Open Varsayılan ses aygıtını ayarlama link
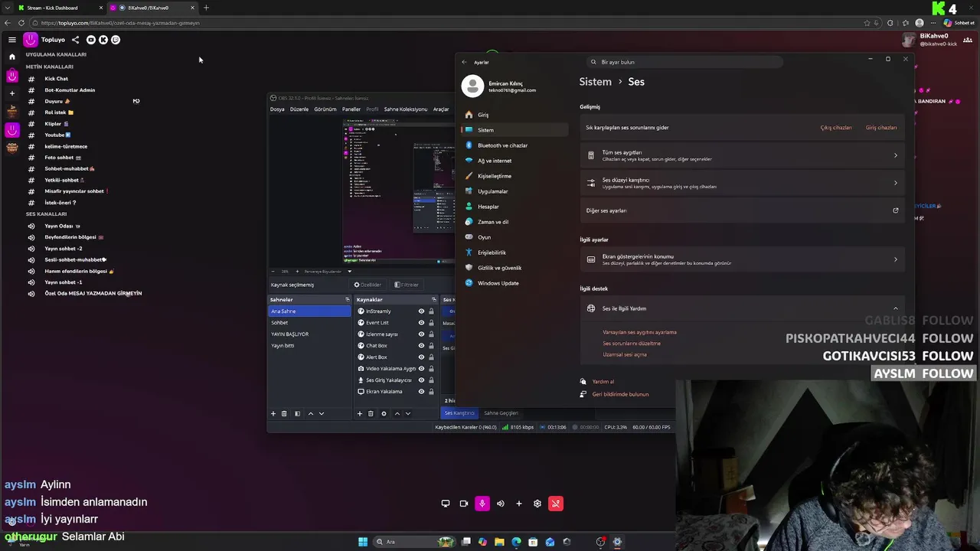Image resolution: width=980 pixels, height=551 pixels. click(x=640, y=332)
